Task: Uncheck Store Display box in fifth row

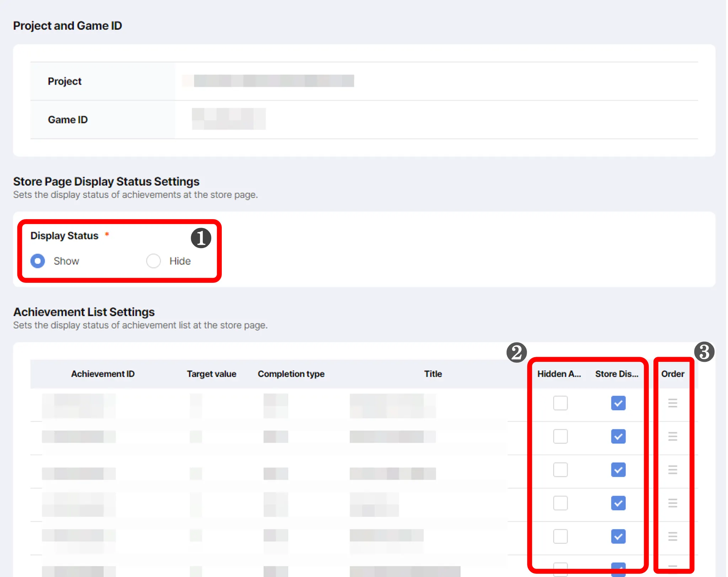Action: [618, 536]
